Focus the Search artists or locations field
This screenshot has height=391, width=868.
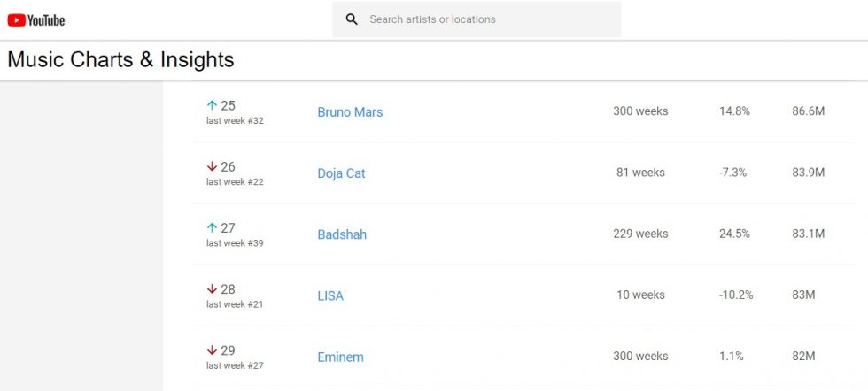click(477, 19)
